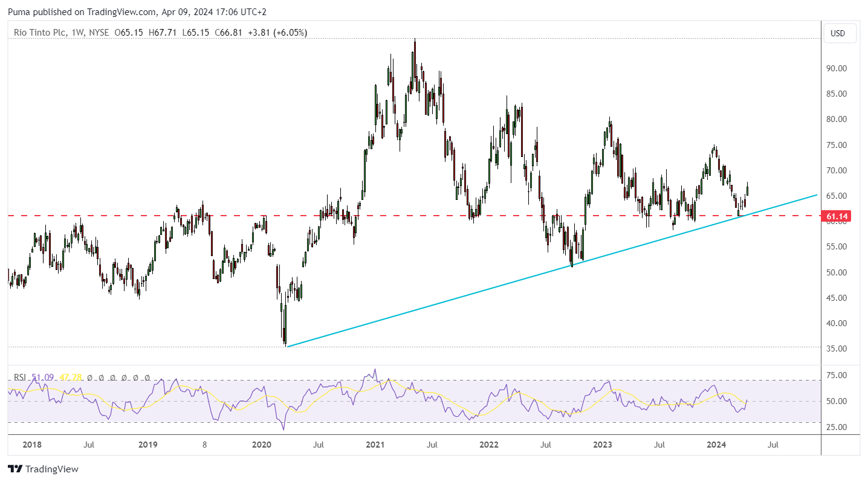Click the yellow RSI average value 47.28
Screen dimensions: 868x482
pos(70,378)
